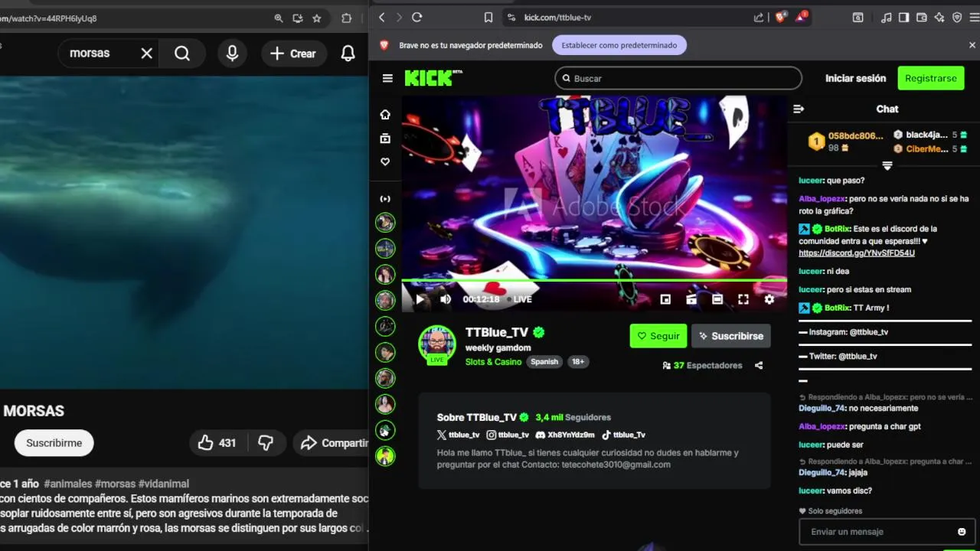Screen dimensions: 980x551
Task: Toggle the Brave sidebar panel icon
Action: click(904, 18)
